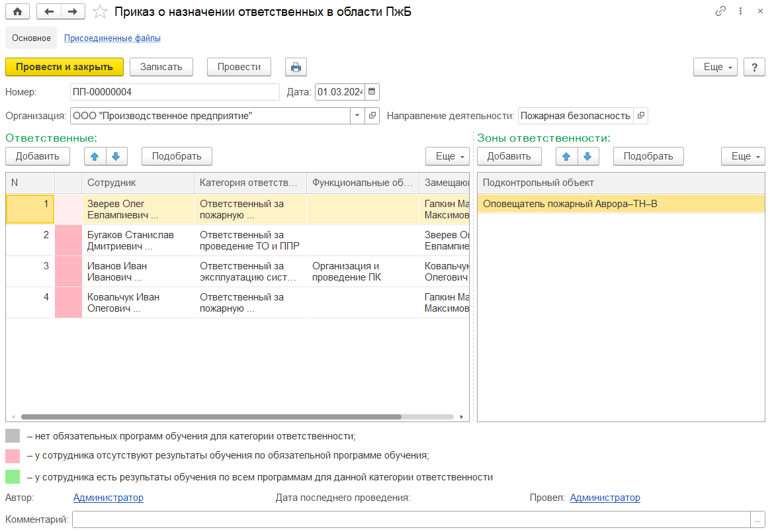This screenshot has height=532, width=770.
Task: Go forward using the right arrow
Action: (73, 12)
